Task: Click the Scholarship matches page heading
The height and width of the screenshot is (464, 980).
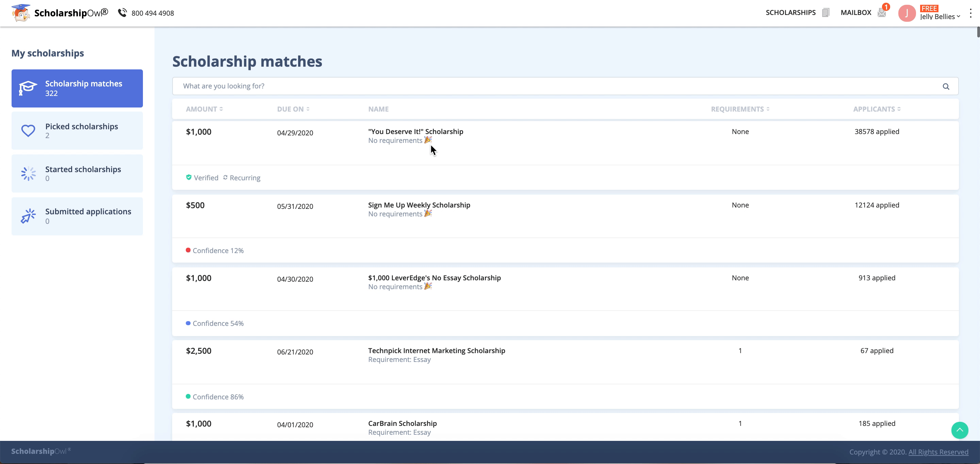Action: pos(247,62)
